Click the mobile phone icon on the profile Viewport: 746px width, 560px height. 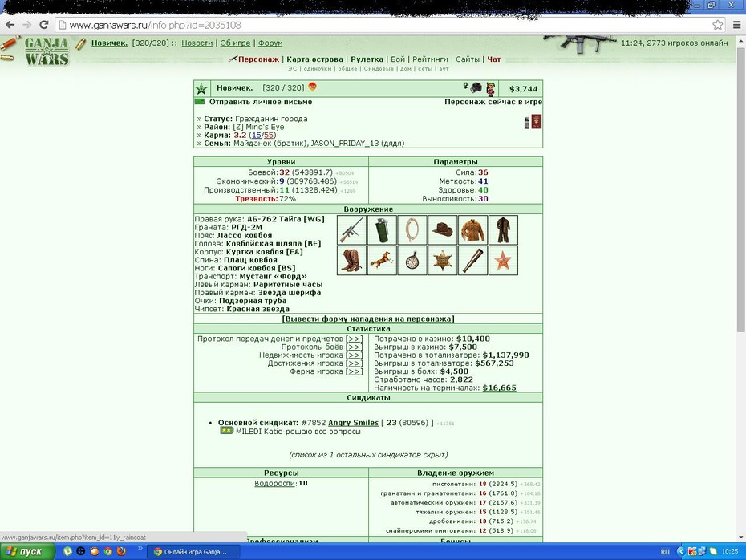[x=527, y=122]
